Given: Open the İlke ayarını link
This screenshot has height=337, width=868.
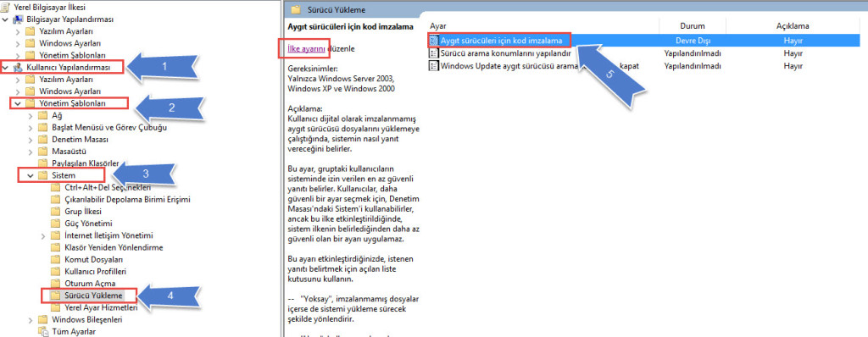Looking at the screenshot, I should [306, 49].
